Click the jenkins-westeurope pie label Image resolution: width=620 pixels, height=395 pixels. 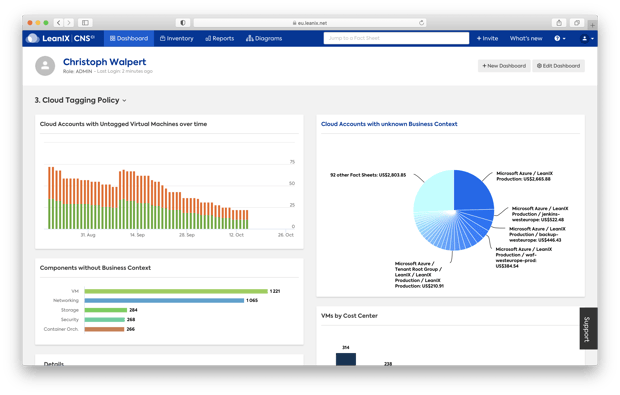click(539, 214)
